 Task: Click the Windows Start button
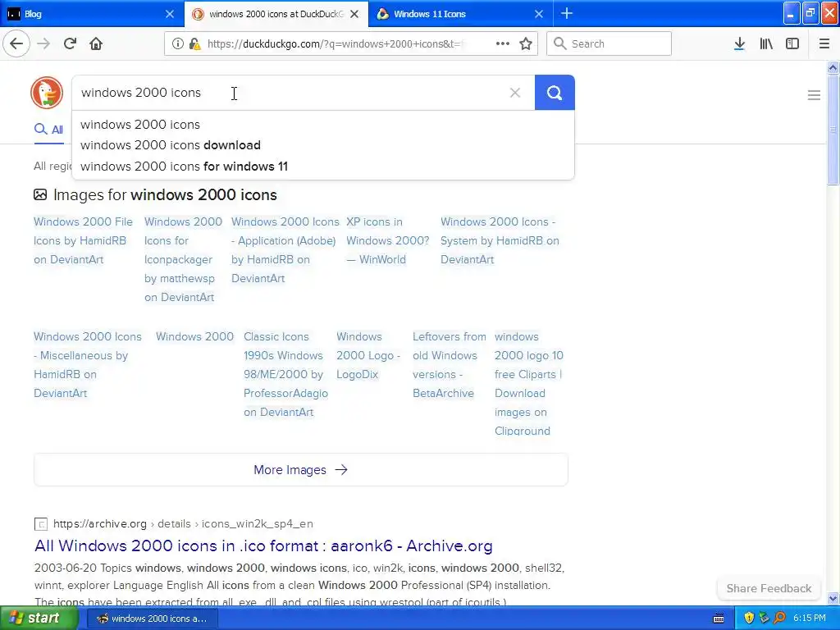pos(39,619)
